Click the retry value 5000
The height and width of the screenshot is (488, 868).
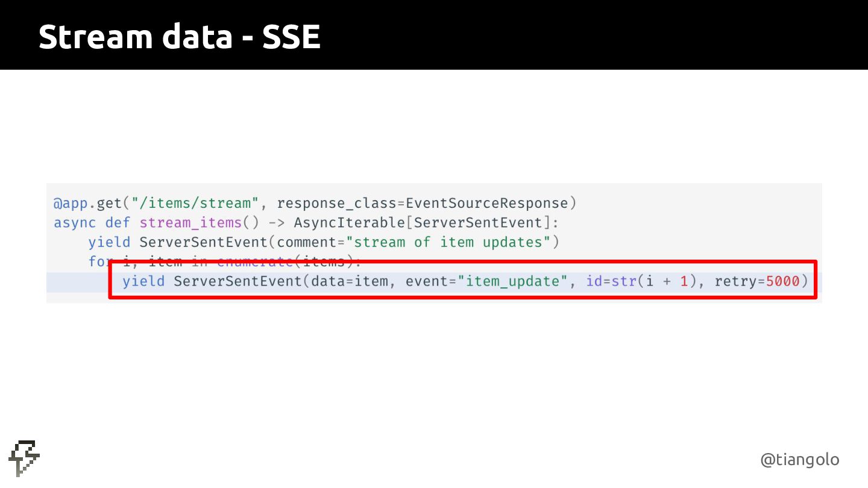point(782,281)
